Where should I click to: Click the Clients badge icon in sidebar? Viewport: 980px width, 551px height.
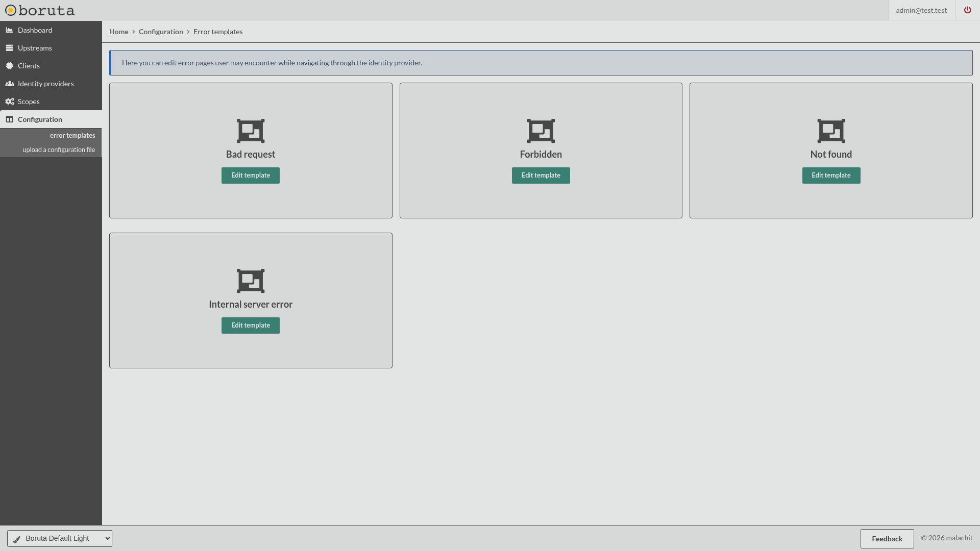click(9, 66)
